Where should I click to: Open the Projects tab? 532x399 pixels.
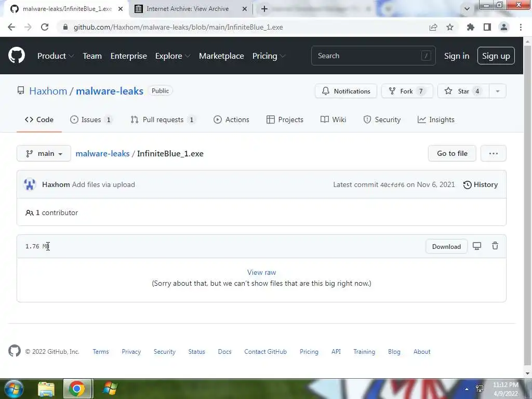(x=285, y=119)
